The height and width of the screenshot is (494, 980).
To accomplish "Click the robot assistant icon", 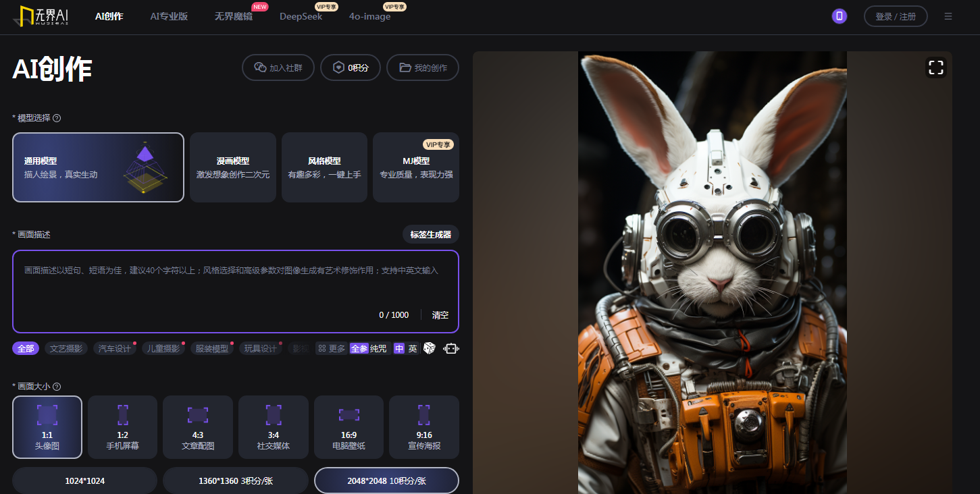I will pos(450,348).
